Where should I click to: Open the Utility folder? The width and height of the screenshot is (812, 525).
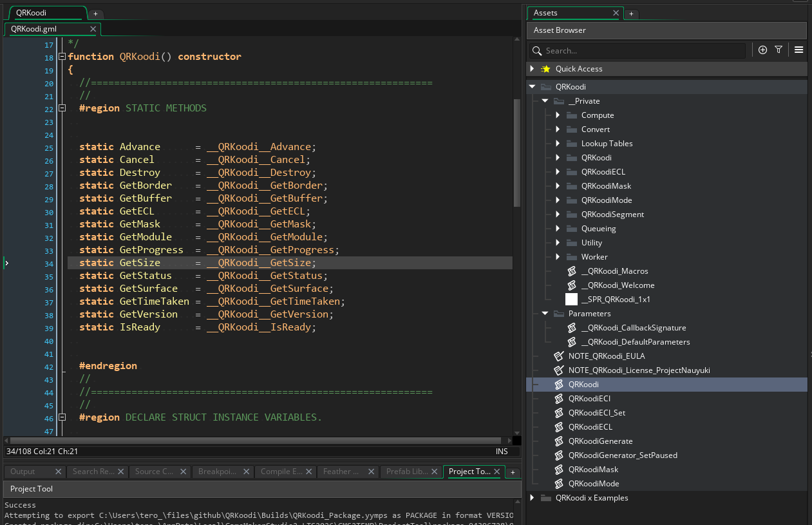click(x=591, y=243)
